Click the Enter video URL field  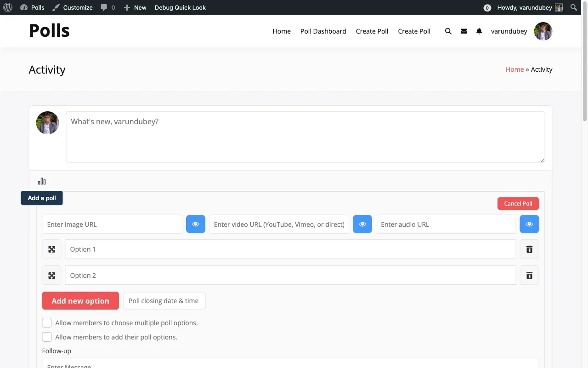coord(279,224)
